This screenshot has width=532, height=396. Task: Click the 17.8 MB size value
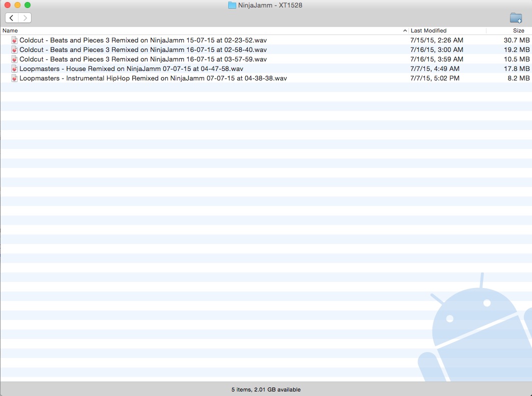[516, 68]
